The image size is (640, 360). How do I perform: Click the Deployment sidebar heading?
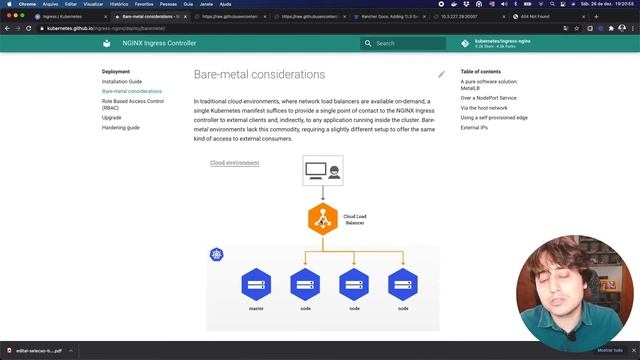tap(116, 71)
